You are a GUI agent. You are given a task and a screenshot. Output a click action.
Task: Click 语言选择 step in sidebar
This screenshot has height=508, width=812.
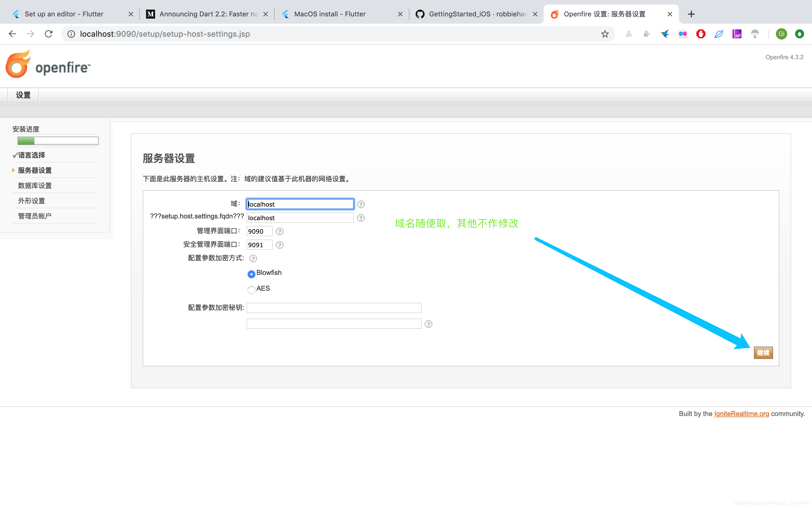click(x=32, y=155)
